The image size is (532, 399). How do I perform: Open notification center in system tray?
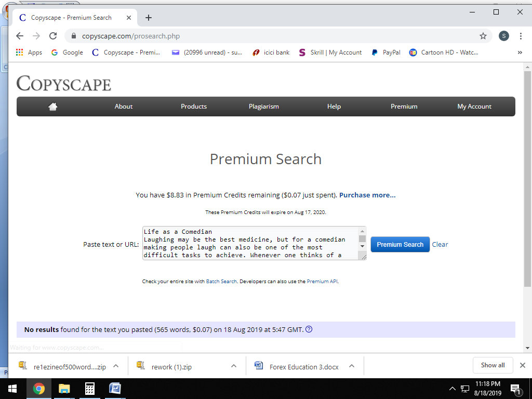pyautogui.click(x=515, y=389)
